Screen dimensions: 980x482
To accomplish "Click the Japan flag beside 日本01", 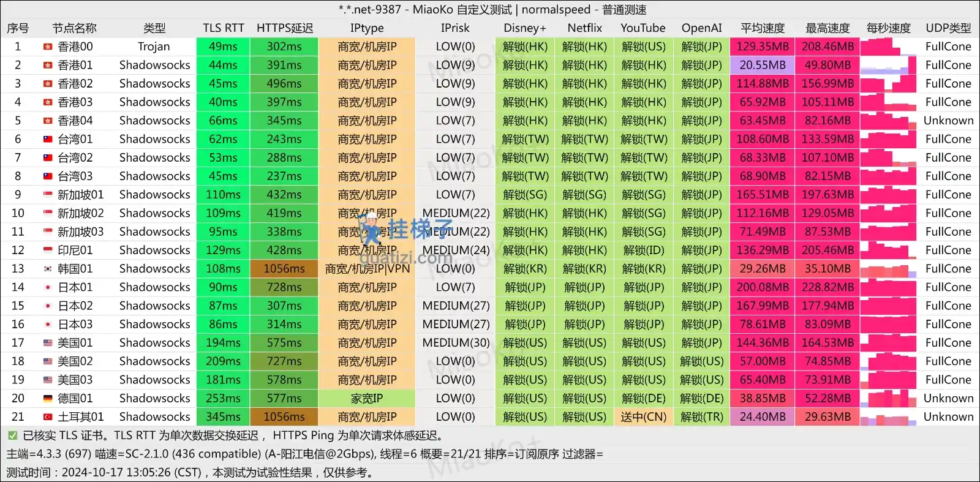I will pyautogui.click(x=48, y=287).
